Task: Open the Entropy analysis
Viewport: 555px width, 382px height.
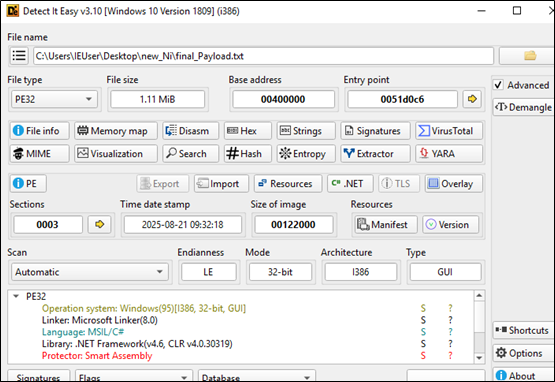Action: (x=306, y=154)
